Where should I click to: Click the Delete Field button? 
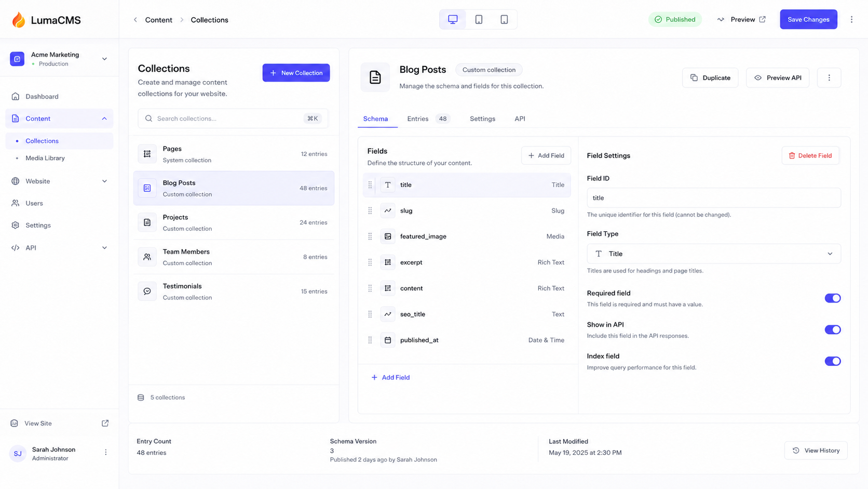[x=810, y=155]
